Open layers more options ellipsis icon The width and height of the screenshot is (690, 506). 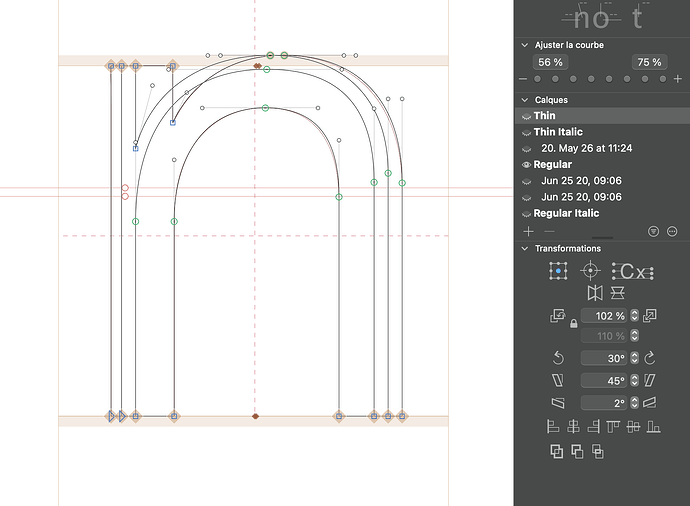coord(672,231)
